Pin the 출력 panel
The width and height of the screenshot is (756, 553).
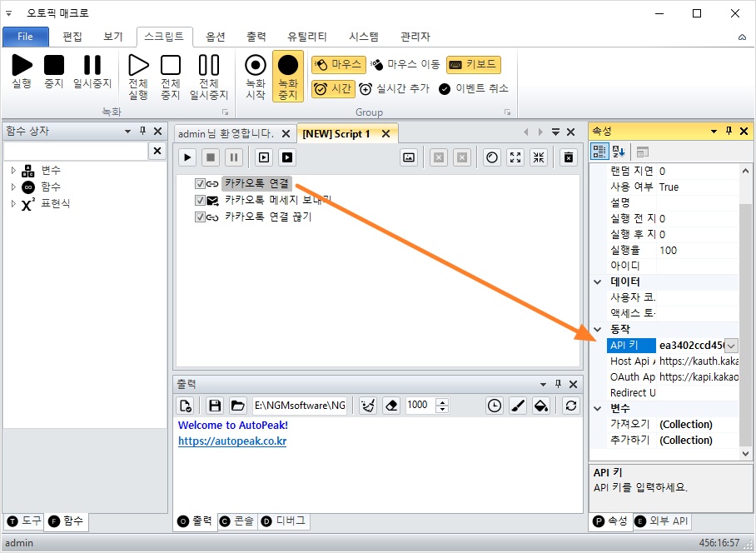(558, 384)
